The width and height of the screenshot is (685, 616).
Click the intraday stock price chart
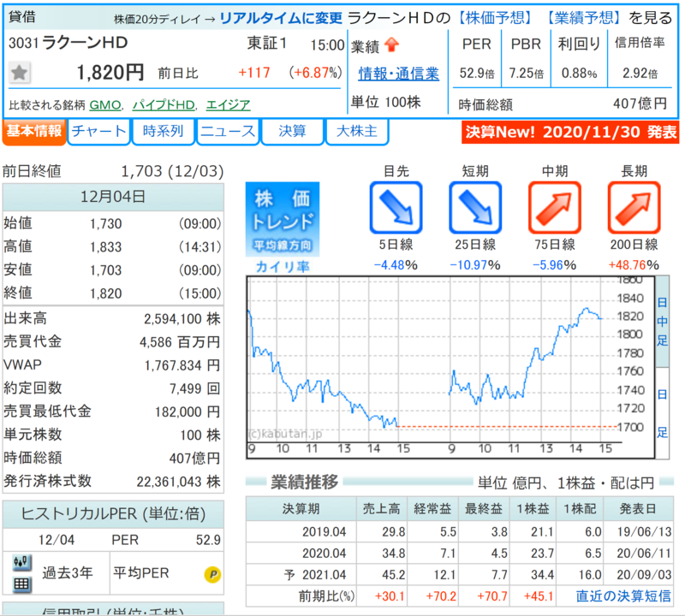click(x=450, y=367)
